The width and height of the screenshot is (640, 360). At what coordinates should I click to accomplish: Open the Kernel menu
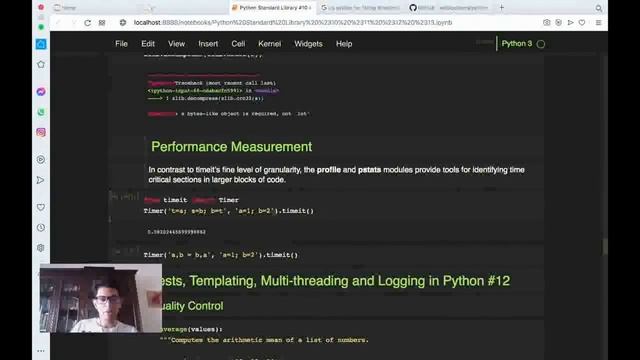[x=269, y=44]
